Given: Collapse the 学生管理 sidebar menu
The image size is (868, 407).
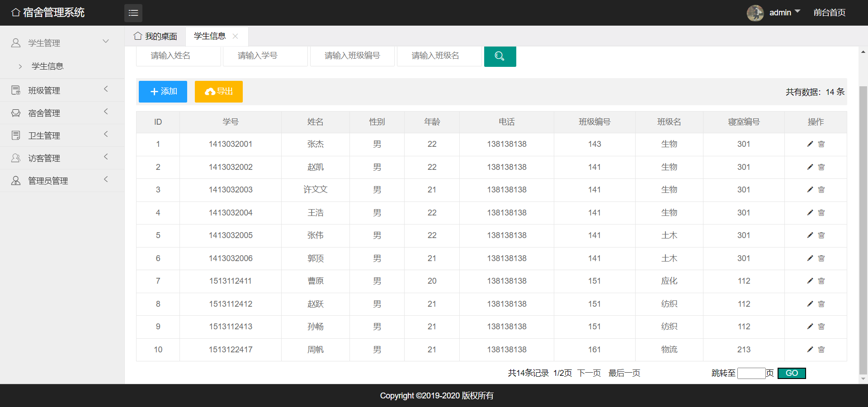Looking at the screenshot, I should click(x=62, y=43).
